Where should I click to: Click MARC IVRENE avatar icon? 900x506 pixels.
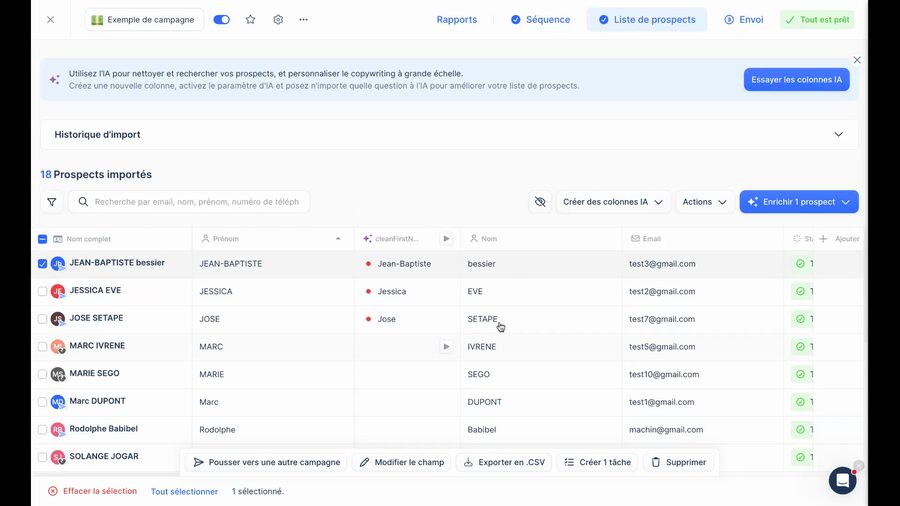click(58, 347)
